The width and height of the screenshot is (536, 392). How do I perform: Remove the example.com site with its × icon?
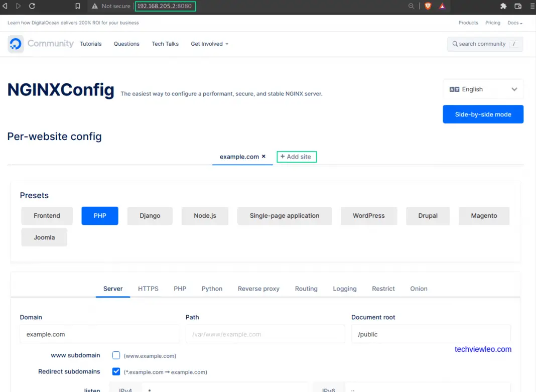pos(263,156)
